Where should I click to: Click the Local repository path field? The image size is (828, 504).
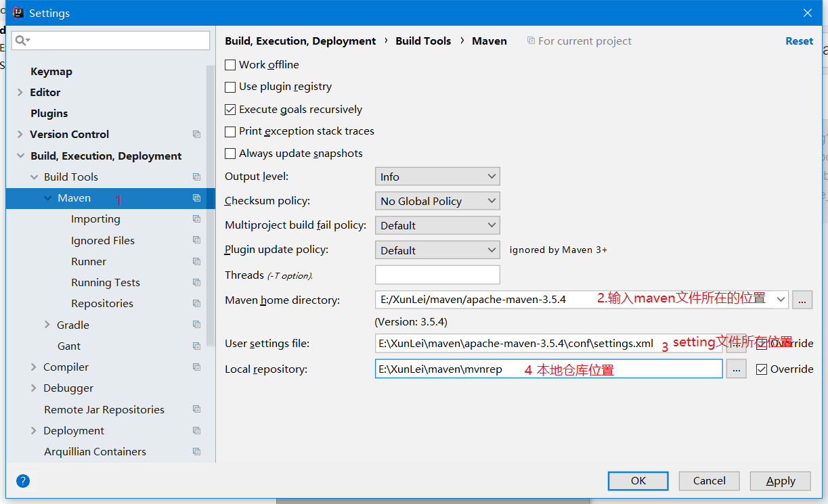coord(549,369)
